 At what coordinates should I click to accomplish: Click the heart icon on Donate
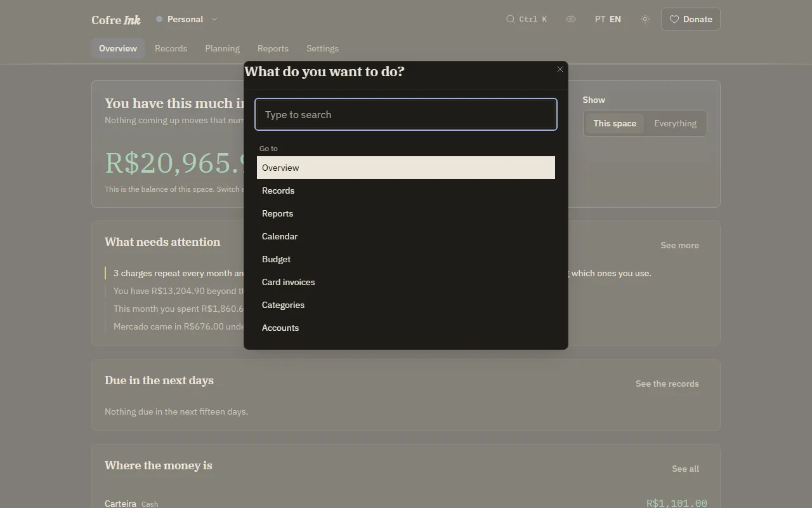[674, 19]
